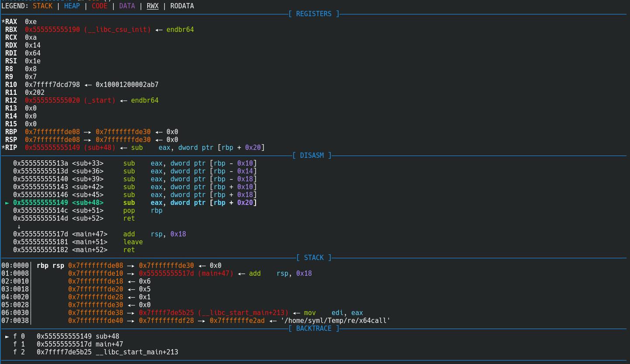Viewport: 630px width, 364px height.
Task: Click the down arrow below sub+52 ret
Action: pos(19,226)
